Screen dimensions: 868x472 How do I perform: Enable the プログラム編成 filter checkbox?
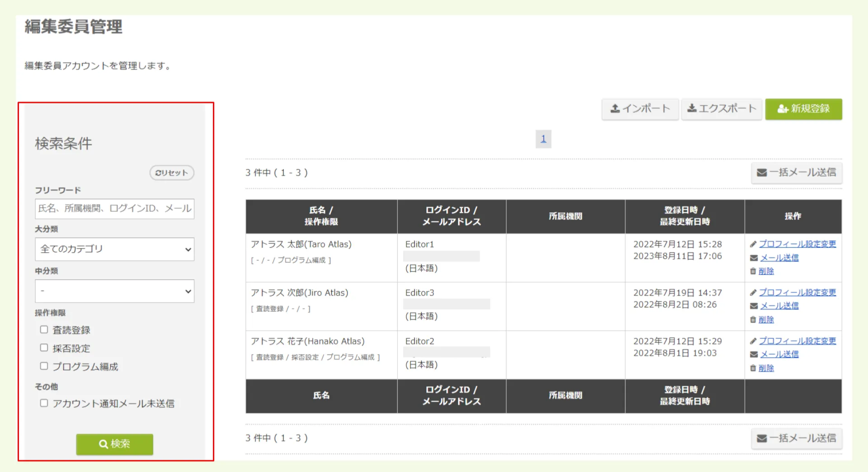tap(44, 366)
